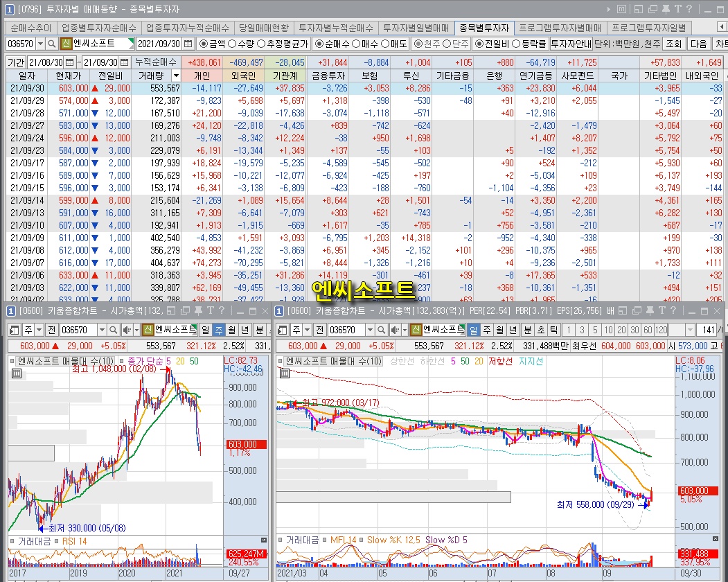Open stock search magnifier in investor window
728x582 pixels.
coord(52,44)
